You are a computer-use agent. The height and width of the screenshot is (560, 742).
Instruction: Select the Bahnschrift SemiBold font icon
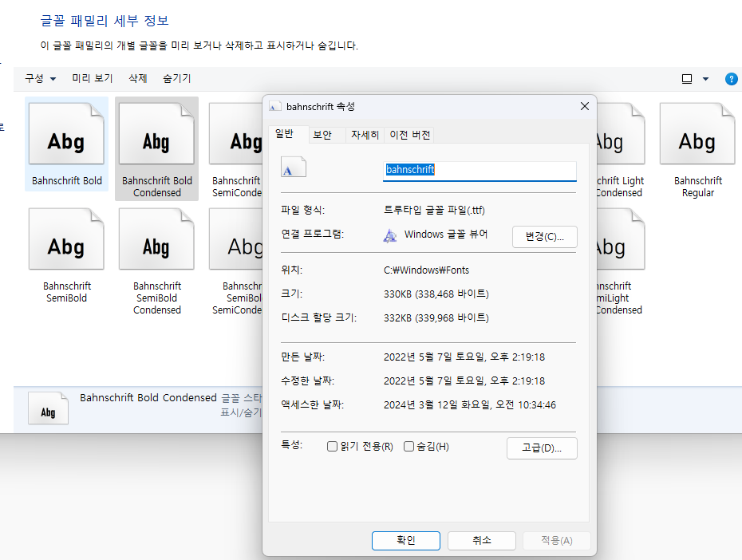pyautogui.click(x=66, y=239)
